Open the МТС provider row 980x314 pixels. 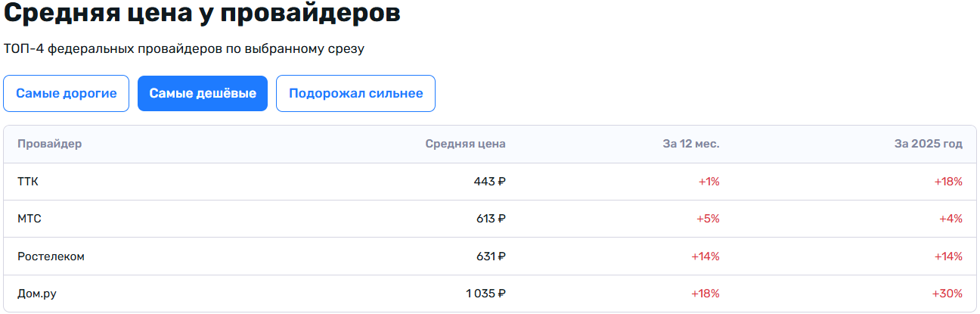pyautogui.click(x=490, y=219)
